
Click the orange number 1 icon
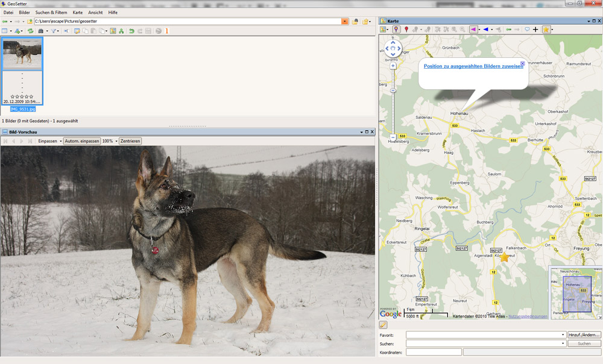167,31
